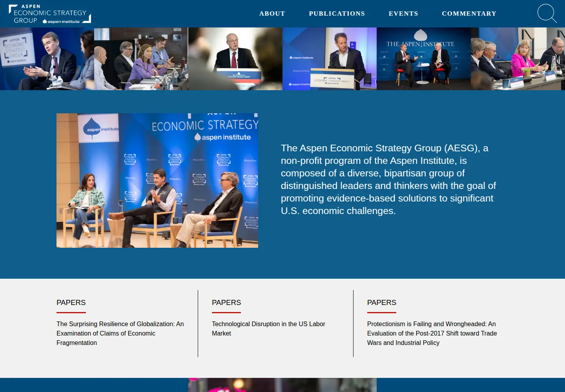View photo of speaker at Economic Strategy podium

330,59
